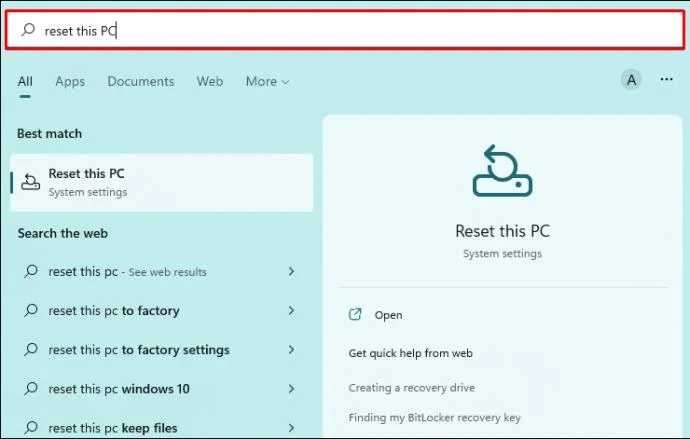Click search icon beside 'reset this pc to factory'

(31, 311)
